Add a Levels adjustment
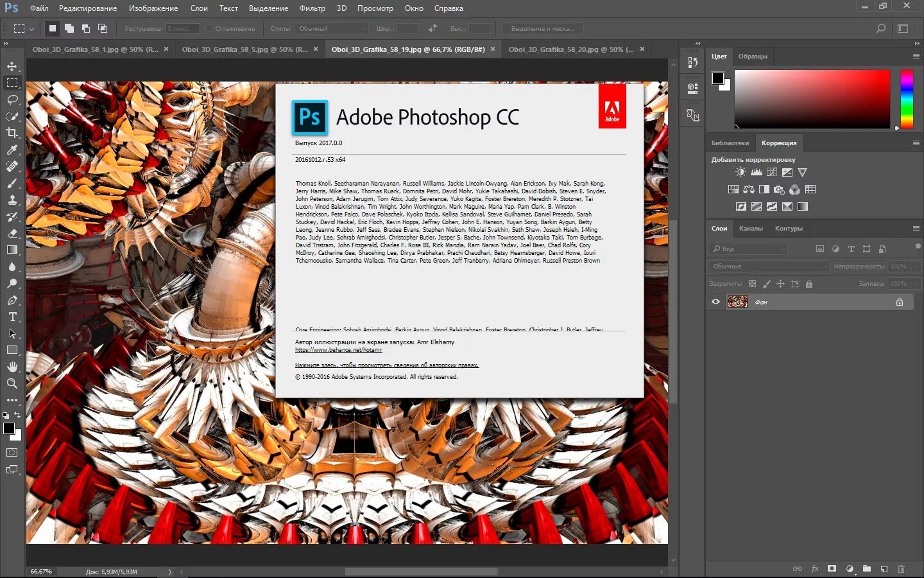The width and height of the screenshot is (924, 578). [756, 172]
